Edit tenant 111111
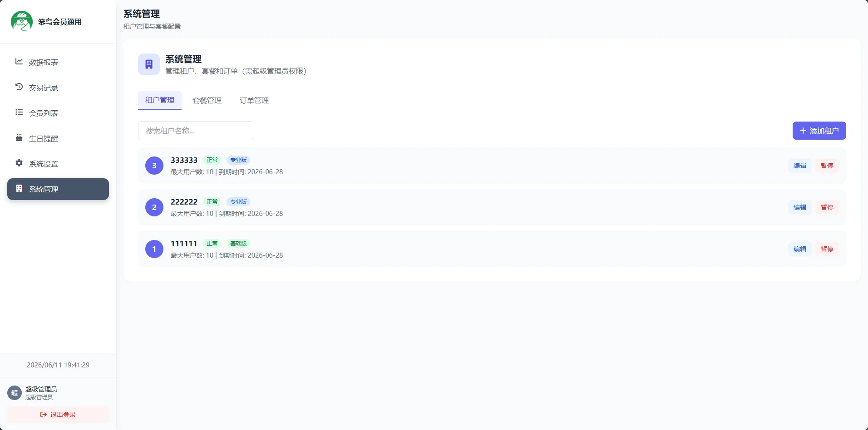The width and height of the screenshot is (868, 430). click(x=800, y=249)
